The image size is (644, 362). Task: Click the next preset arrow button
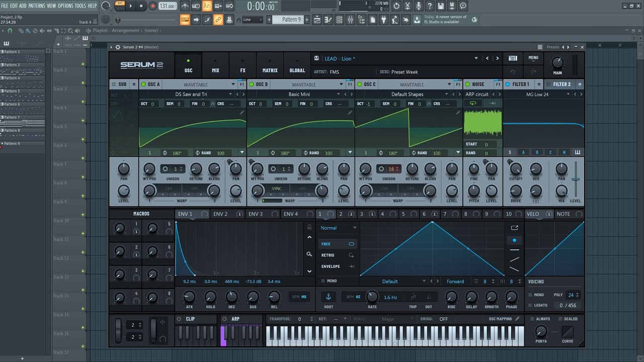[498, 59]
